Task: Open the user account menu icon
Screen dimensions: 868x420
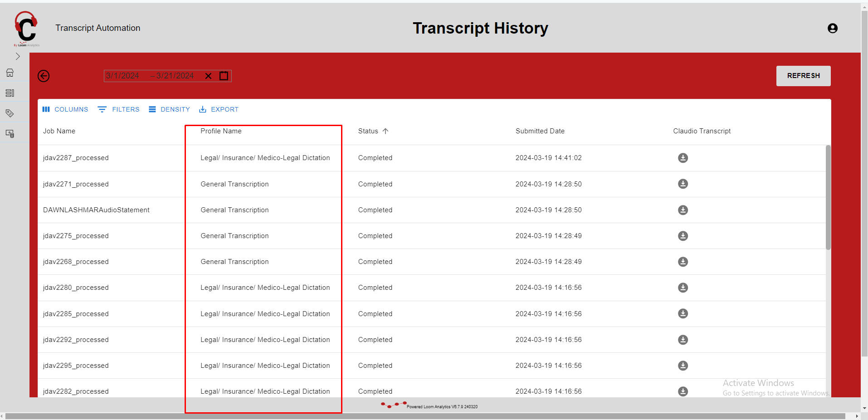Action: coord(833,28)
